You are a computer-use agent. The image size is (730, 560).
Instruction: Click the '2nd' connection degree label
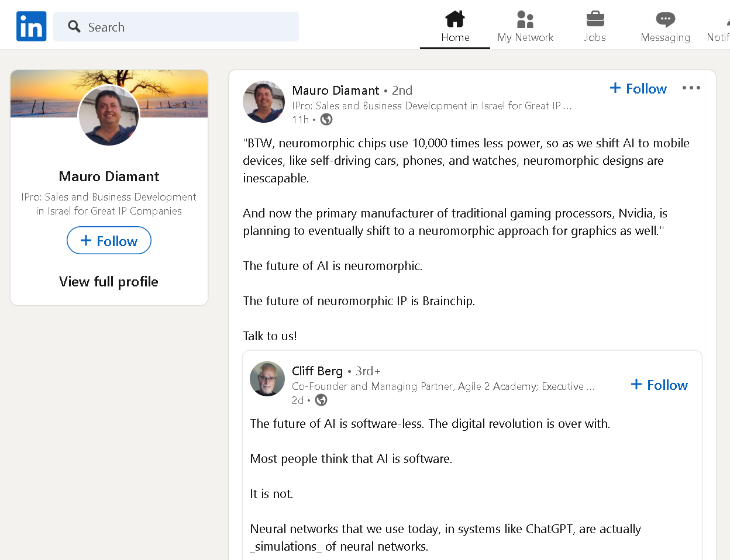coord(402,91)
